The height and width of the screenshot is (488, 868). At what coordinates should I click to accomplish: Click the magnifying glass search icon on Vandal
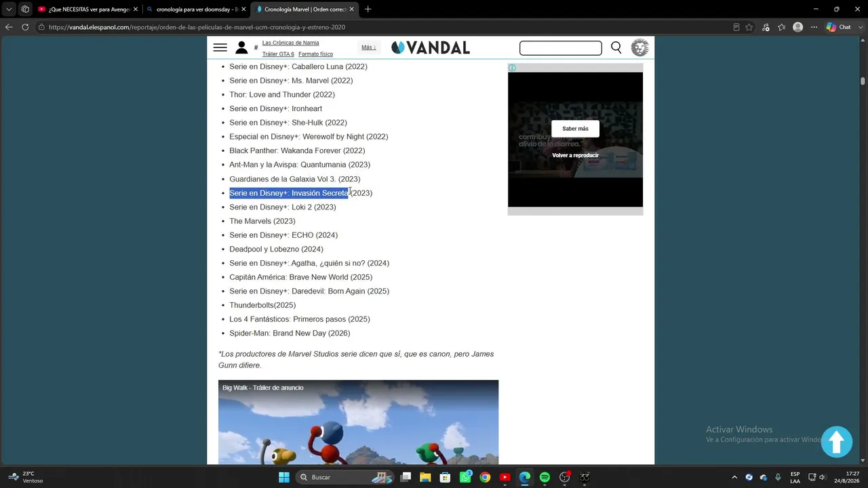(616, 47)
